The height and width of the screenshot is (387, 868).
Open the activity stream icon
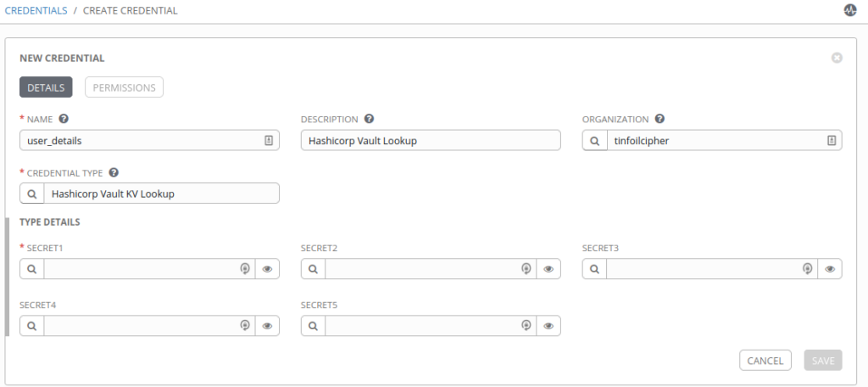(x=850, y=11)
